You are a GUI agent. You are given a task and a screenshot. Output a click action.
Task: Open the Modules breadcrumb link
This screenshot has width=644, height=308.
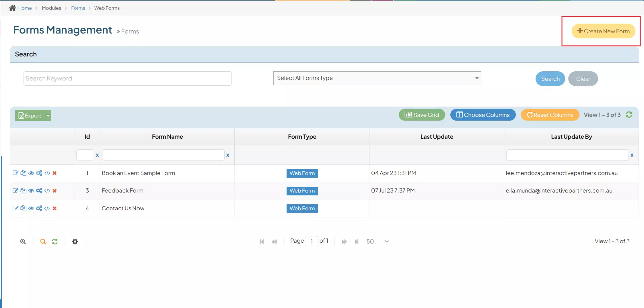pyautogui.click(x=51, y=8)
